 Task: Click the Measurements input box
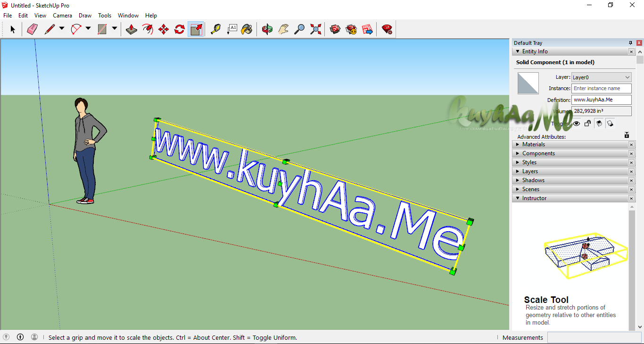(595, 337)
